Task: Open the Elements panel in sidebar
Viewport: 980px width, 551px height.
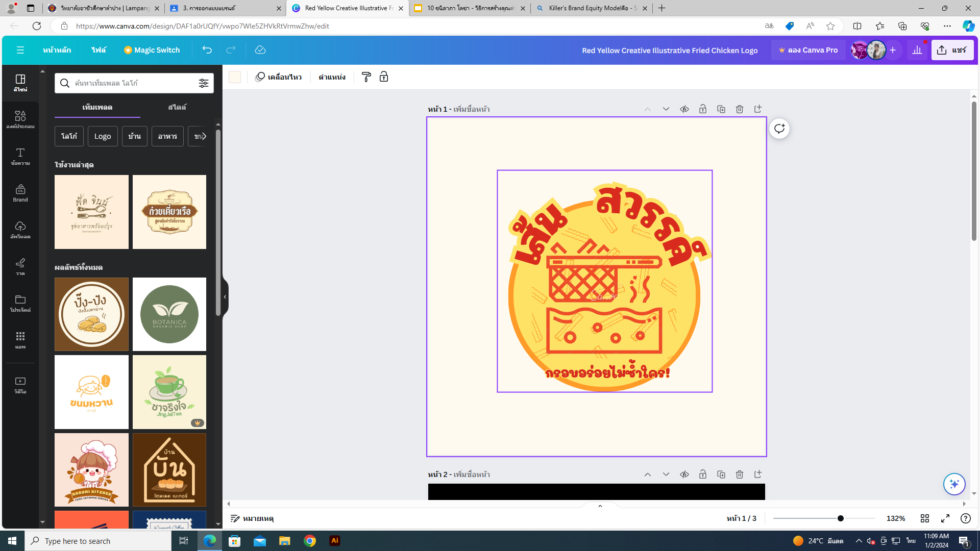Action: click(20, 119)
